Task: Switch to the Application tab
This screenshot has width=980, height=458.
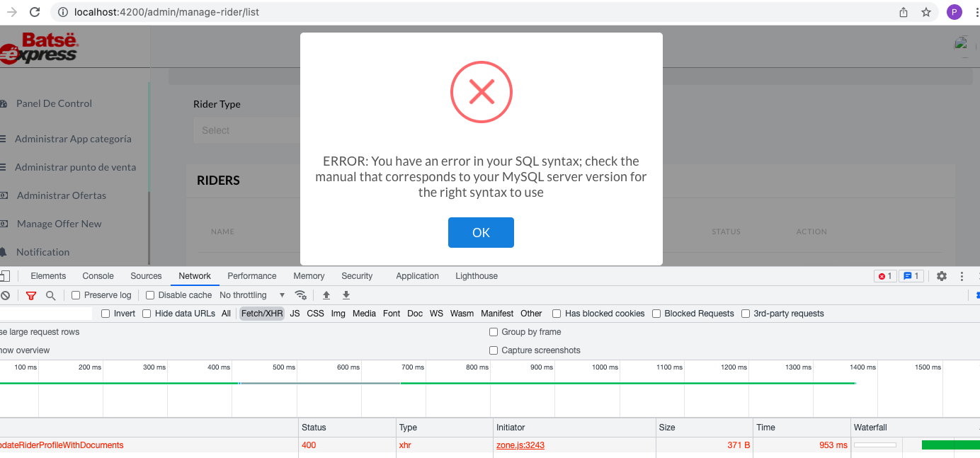Action: [417, 276]
